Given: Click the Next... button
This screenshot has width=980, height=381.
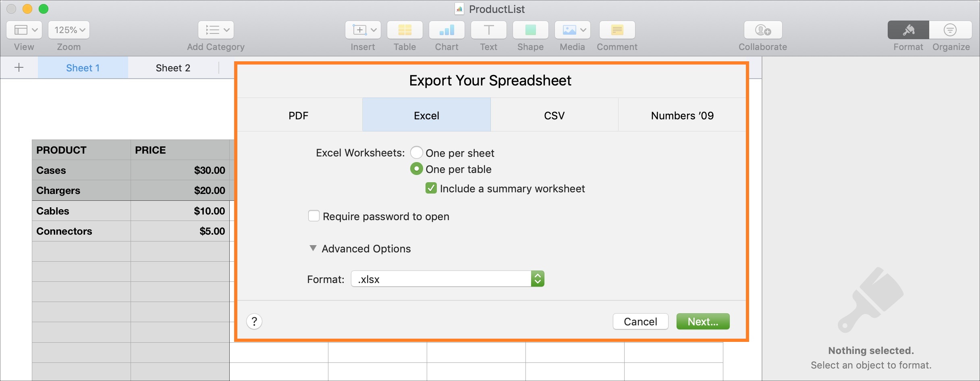Looking at the screenshot, I should click(703, 321).
